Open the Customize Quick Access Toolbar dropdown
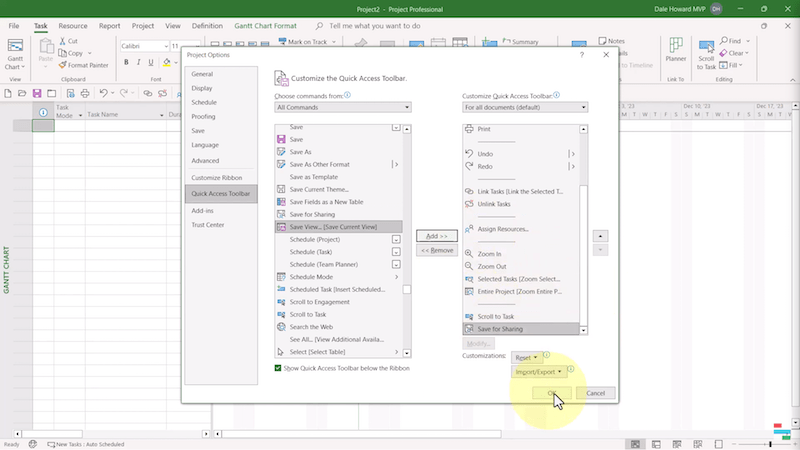This screenshot has height=450, width=800. 524,107
